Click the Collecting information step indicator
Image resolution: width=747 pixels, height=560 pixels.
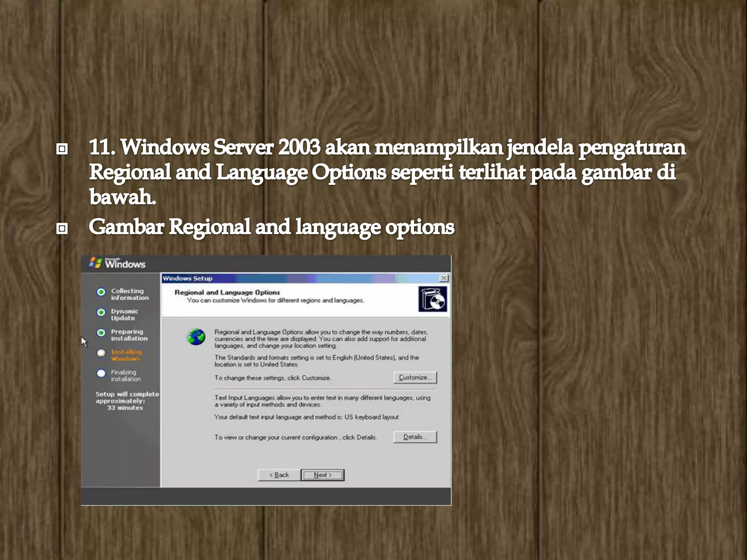(101, 292)
